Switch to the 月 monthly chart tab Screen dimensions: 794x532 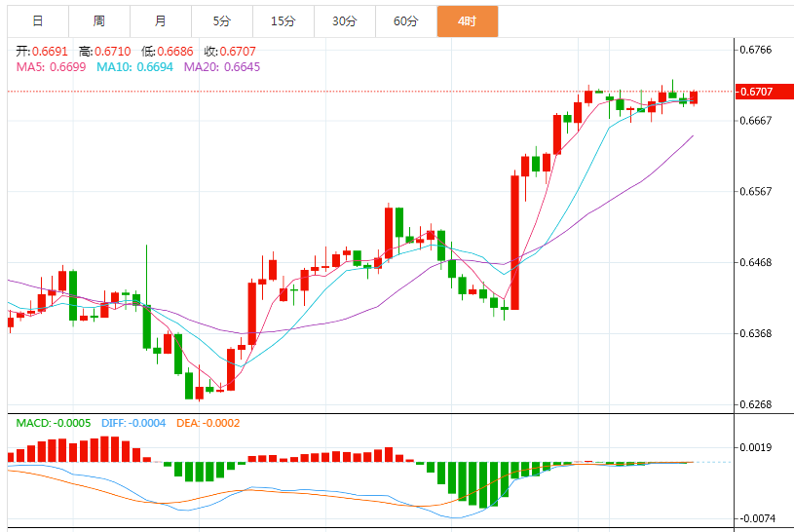point(161,21)
